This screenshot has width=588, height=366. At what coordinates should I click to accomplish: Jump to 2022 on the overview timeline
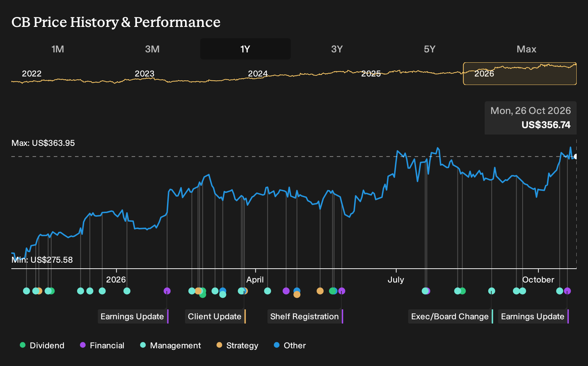click(32, 74)
